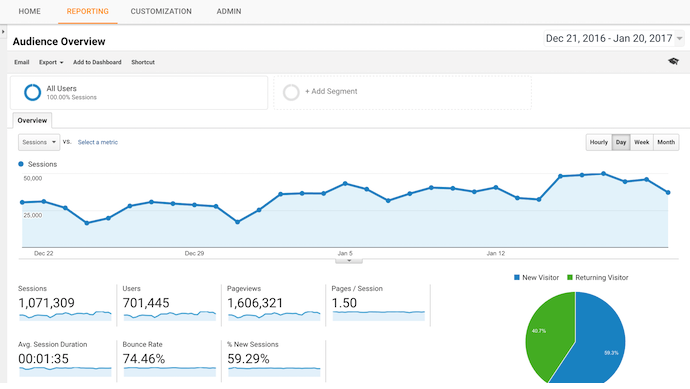The image size is (690, 389).
Task: Go to the Admin tab
Action: coord(229,11)
